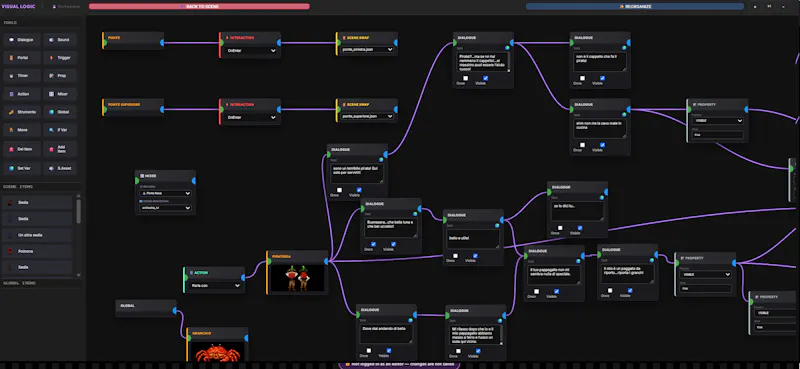Screen dimensions: 800x369
Task: Add a Global node from the Tools palette
Action: tap(60, 112)
